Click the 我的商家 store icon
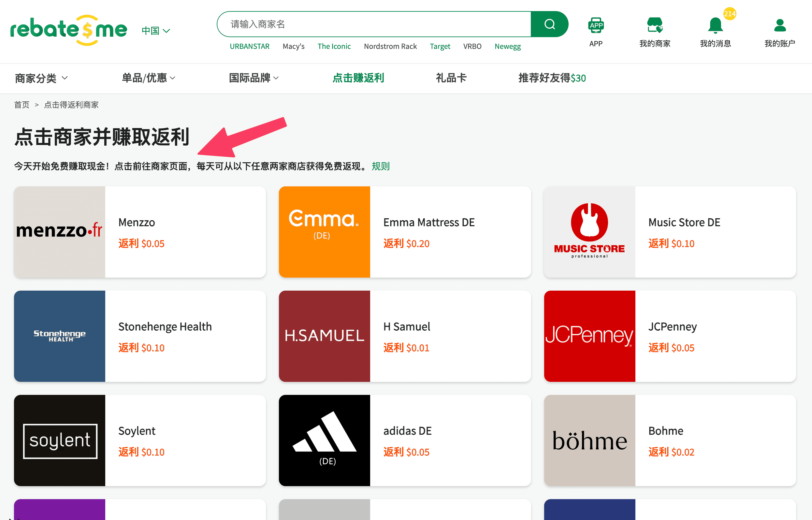 tap(654, 24)
